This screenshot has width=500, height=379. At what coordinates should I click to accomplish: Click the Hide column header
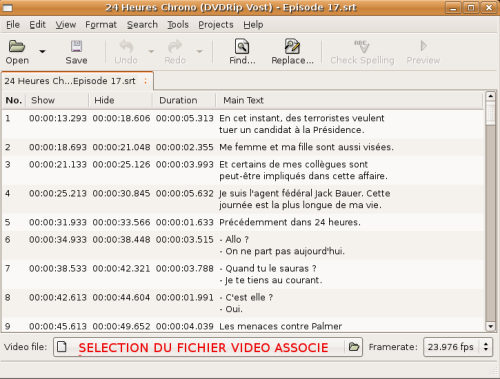[120, 100]
